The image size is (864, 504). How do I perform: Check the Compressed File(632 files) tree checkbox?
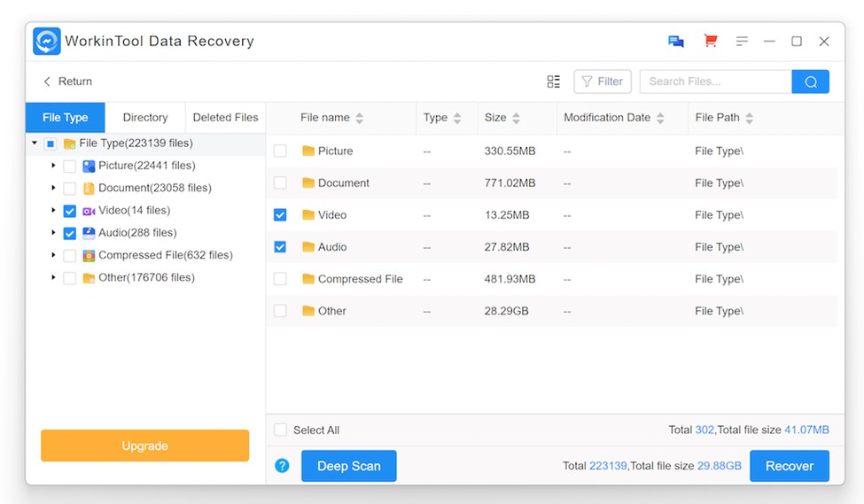(69, 256)
